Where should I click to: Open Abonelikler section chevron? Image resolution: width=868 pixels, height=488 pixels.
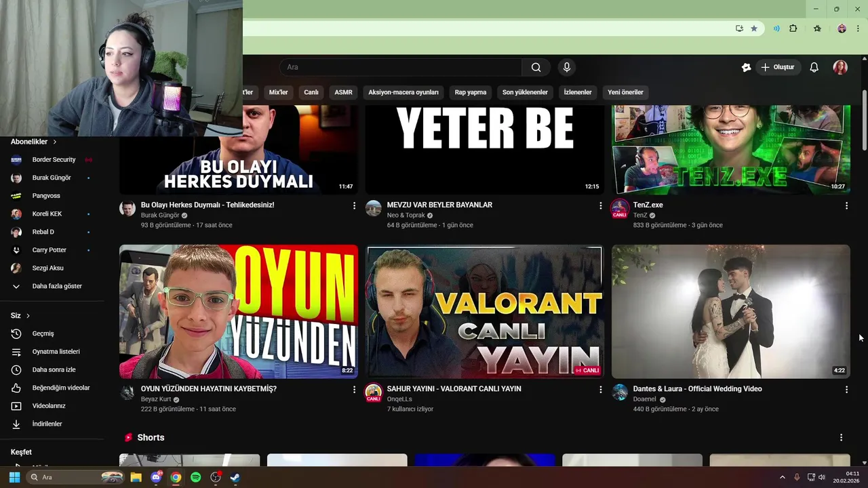54,142
